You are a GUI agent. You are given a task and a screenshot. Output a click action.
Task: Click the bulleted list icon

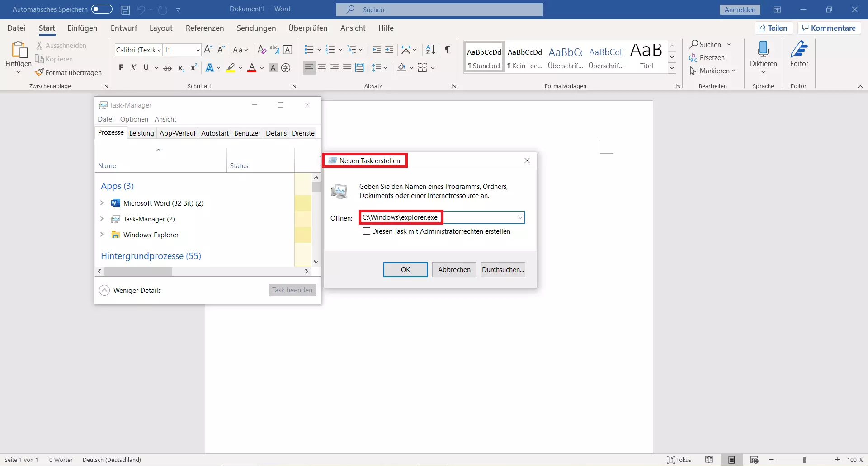point(309,50)
